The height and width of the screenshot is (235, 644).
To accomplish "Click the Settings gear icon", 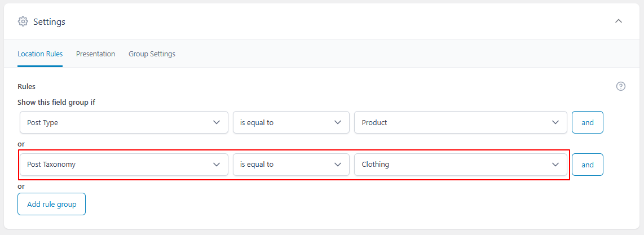I will click(23, 21).
